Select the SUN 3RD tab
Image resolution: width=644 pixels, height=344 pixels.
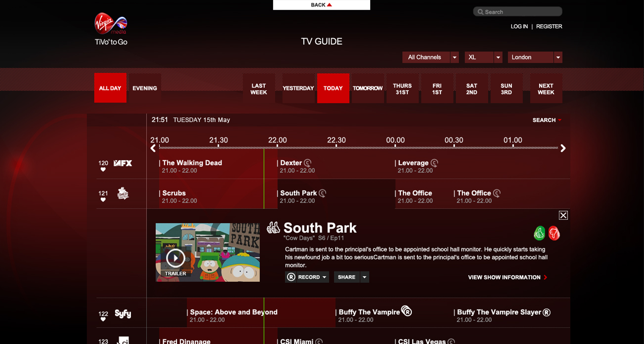(x=506, y=89)
